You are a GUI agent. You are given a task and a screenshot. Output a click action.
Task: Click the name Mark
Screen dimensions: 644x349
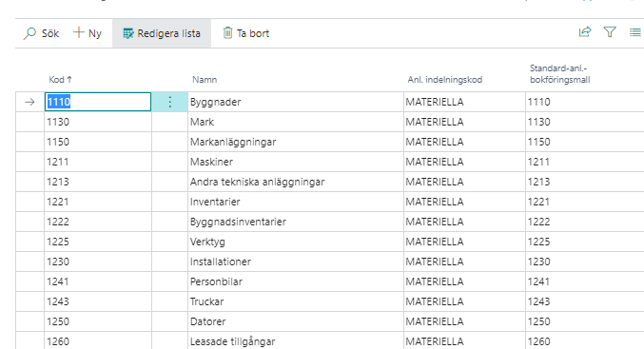click(x=202, y=122)
